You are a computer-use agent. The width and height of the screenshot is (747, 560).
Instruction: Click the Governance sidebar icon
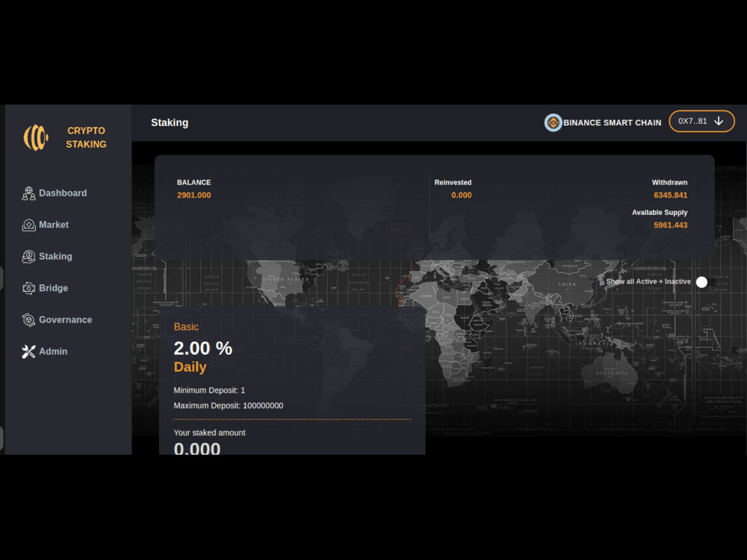click(x=28, y=320)
